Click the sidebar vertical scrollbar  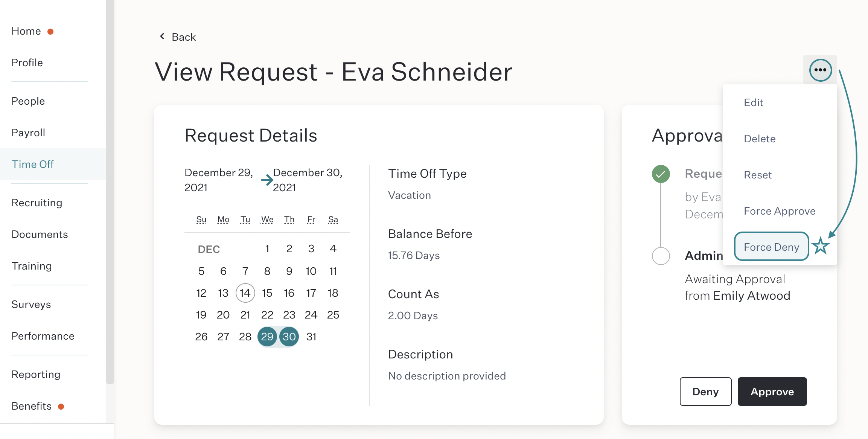[110, 192]
